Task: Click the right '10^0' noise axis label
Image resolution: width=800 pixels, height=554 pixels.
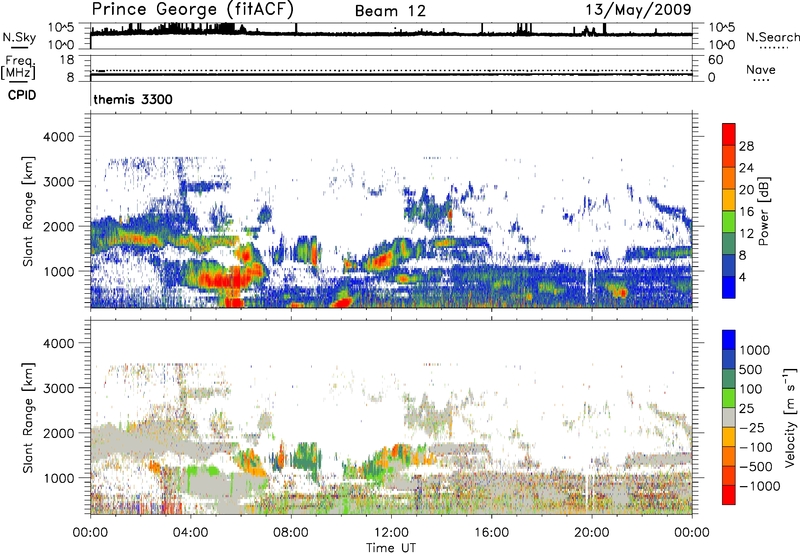Action: click(x=722, y=45)
